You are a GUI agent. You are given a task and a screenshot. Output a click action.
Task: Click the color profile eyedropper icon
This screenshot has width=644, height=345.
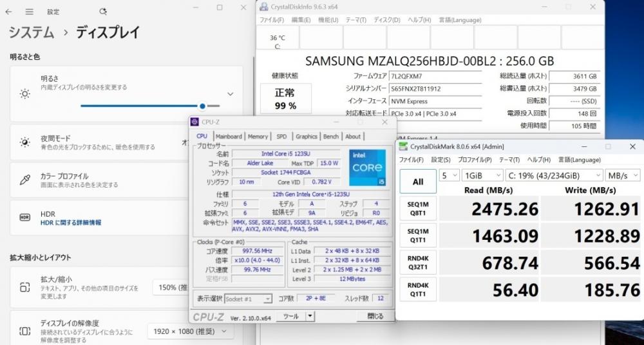coord(24,180)
